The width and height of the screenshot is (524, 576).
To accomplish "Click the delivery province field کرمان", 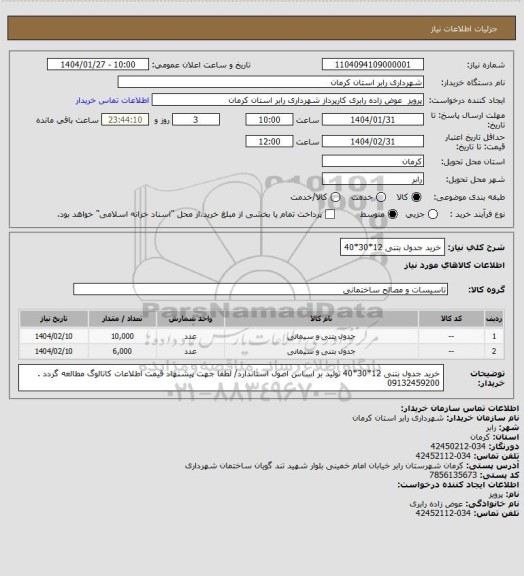I will click(x=373, y=161).
